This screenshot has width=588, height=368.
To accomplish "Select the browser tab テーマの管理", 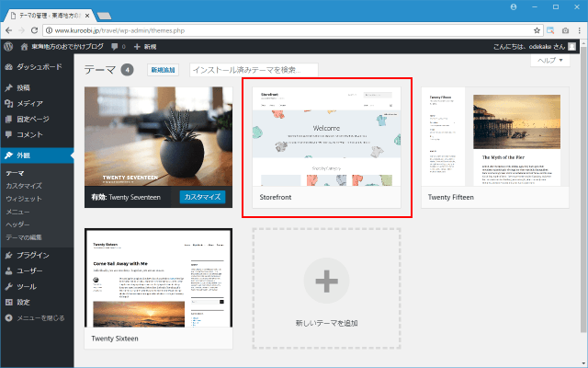I will 49,16.
